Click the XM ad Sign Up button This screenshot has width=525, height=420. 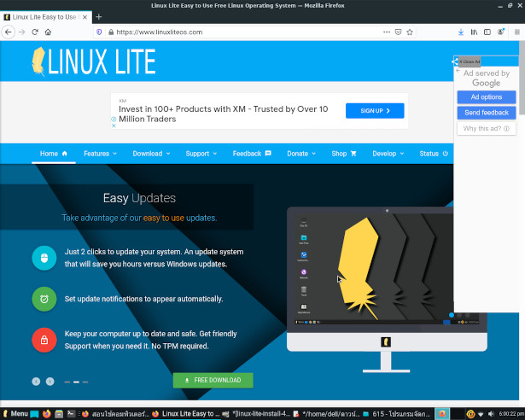[x=375, y=110]
